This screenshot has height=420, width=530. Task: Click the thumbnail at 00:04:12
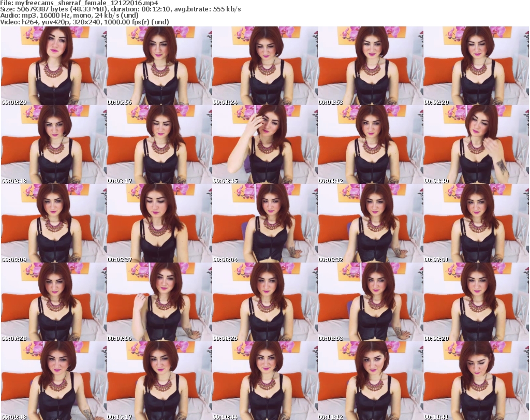(371, 144)
